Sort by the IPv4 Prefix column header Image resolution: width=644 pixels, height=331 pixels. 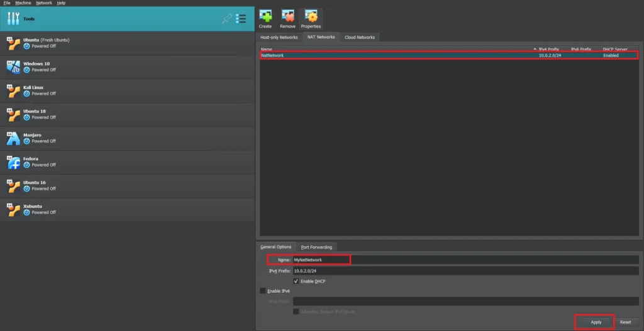coord(548,49)
